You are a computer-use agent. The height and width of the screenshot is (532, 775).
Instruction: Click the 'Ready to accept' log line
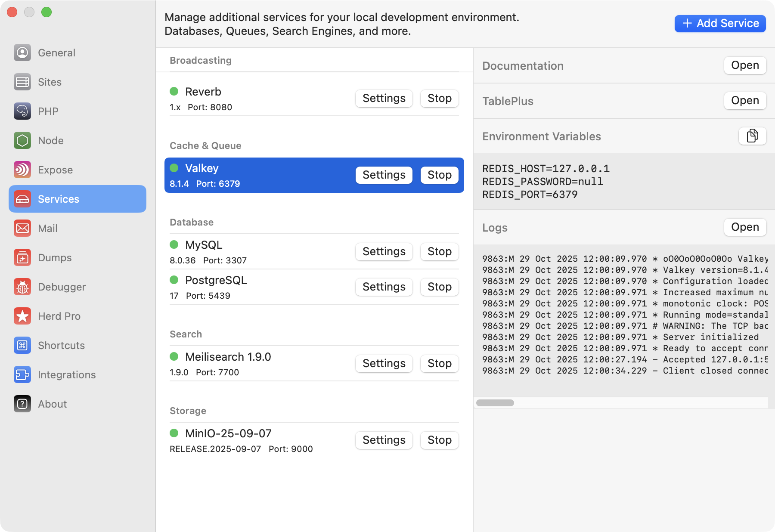(x=625, y=348)
